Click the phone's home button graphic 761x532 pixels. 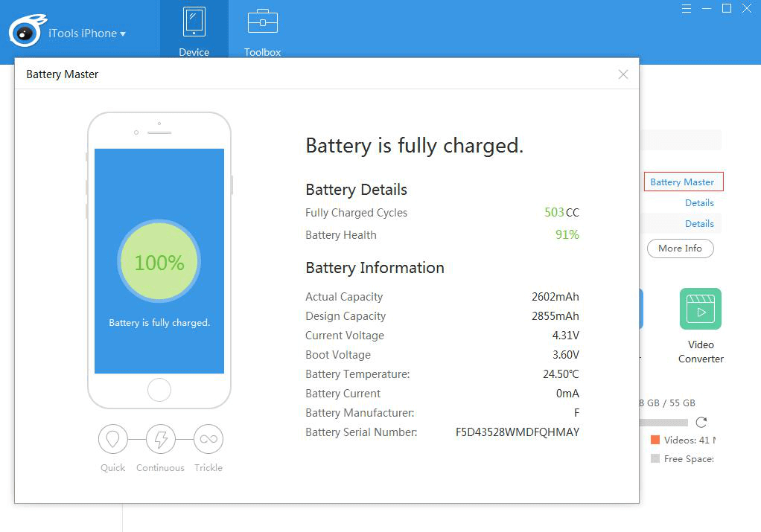coord(159,390)
